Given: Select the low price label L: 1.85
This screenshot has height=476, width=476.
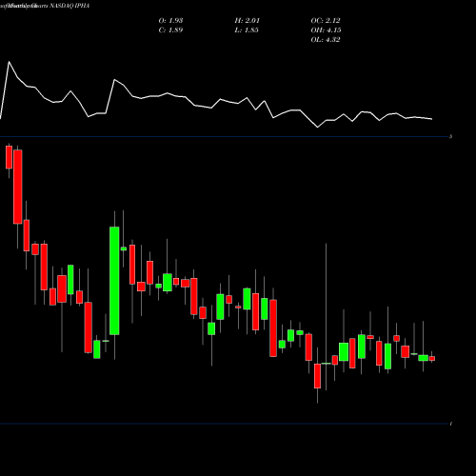Looking at the screenshot, I should click(x=247, y=30).
